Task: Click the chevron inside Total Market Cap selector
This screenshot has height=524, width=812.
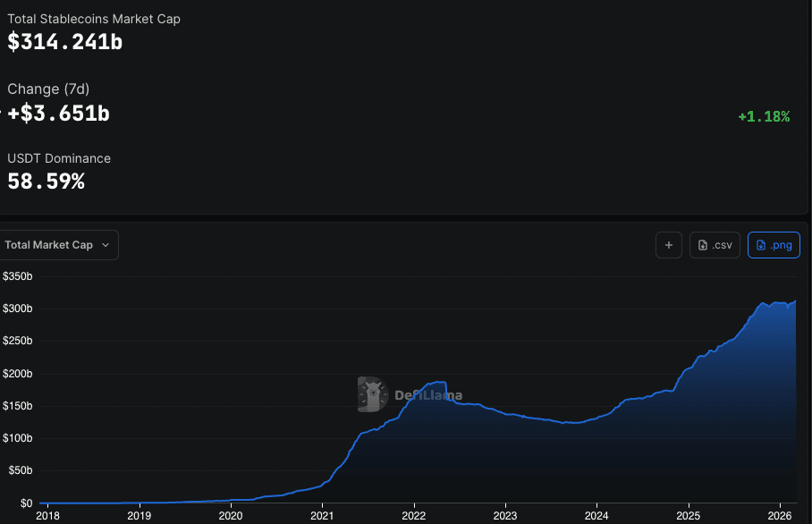Action: click(x=106, y=245)
